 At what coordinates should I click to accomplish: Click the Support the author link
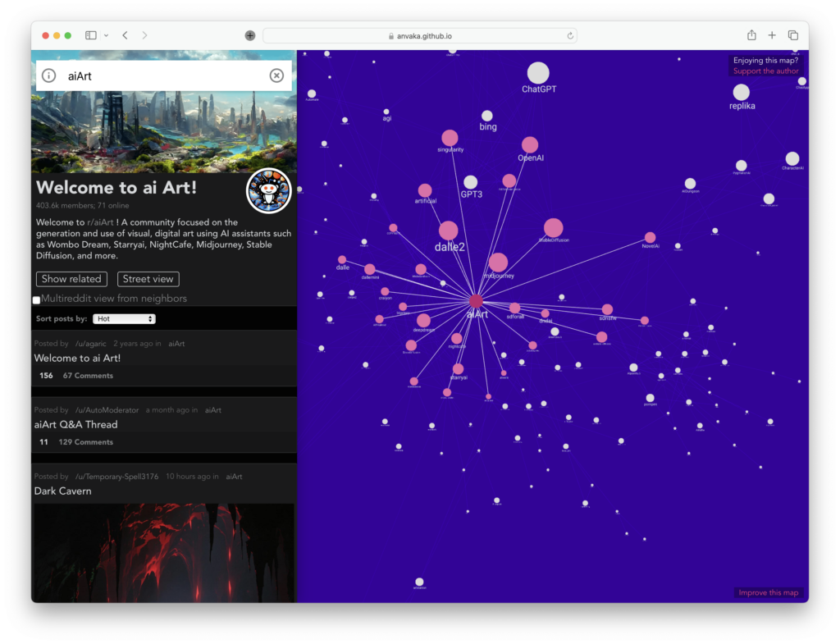point(765,71)
